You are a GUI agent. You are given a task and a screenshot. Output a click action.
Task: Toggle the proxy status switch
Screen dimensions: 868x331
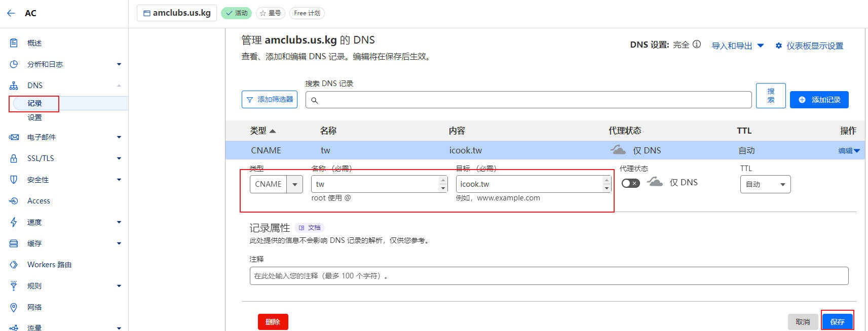630,183
